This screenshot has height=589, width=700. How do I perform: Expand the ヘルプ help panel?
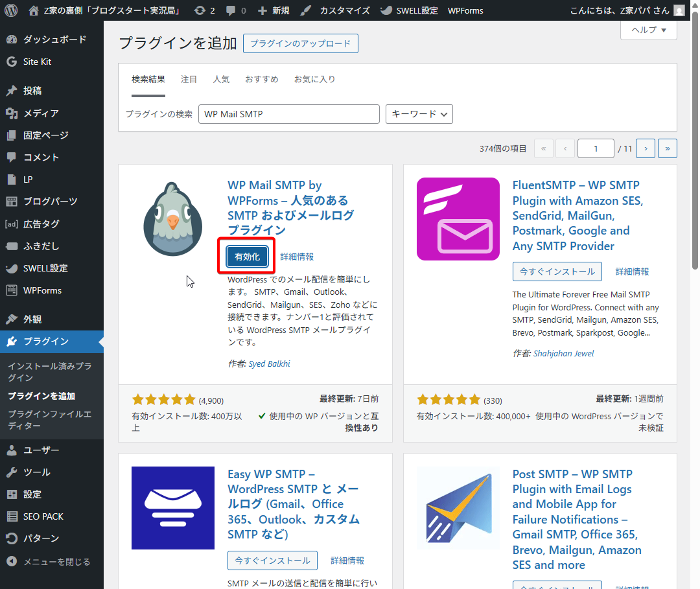[648, 30]
